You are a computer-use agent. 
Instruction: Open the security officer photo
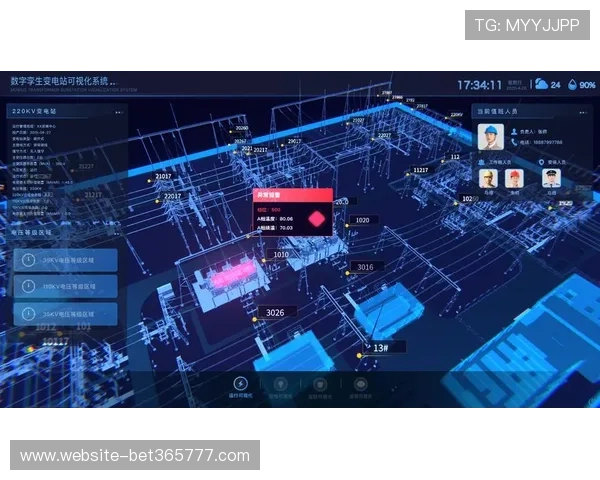click(x=551, y=179)
